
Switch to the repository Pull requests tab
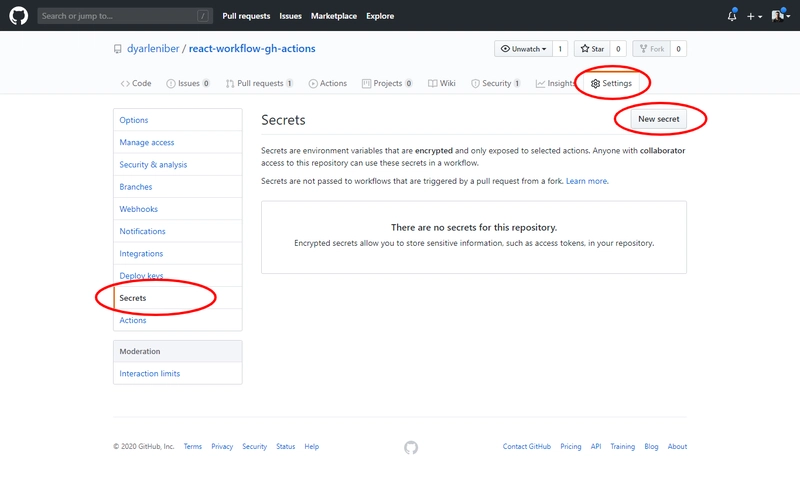[x=259, y=83]
